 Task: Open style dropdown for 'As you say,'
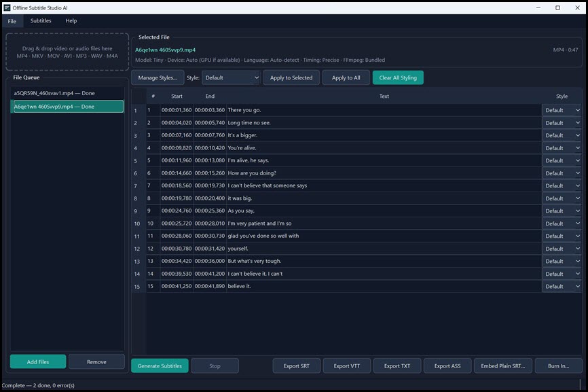click(x=562, y=211)
